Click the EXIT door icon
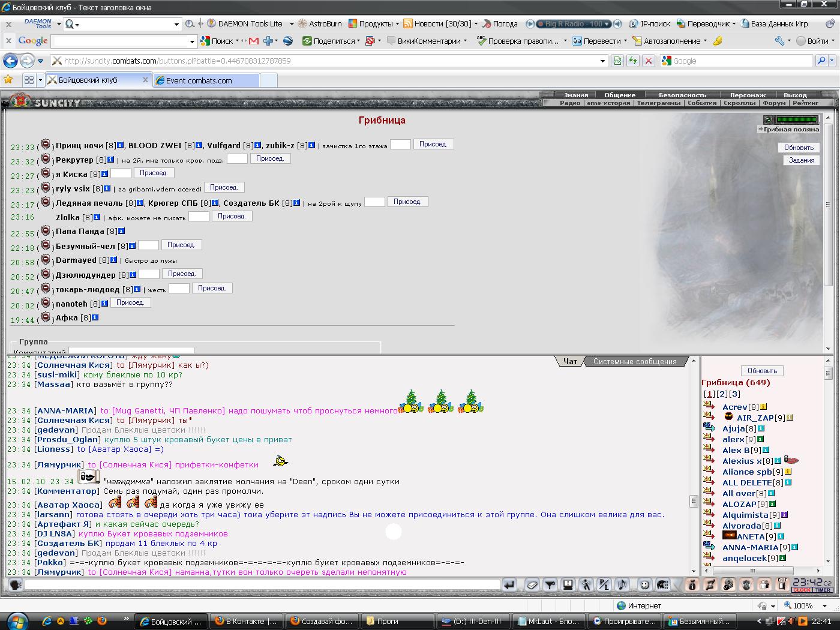This screenshot has height=630, width=840. pos(782,584)
